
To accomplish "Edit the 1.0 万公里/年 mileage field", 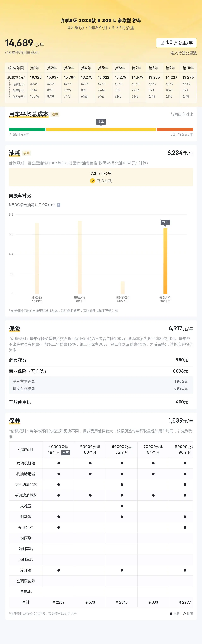I will [176, 43].
